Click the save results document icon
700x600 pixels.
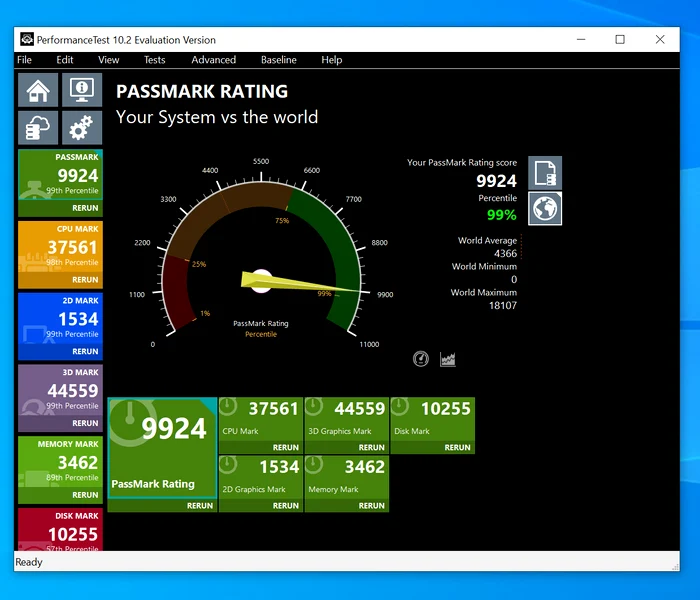coord(545,173)
